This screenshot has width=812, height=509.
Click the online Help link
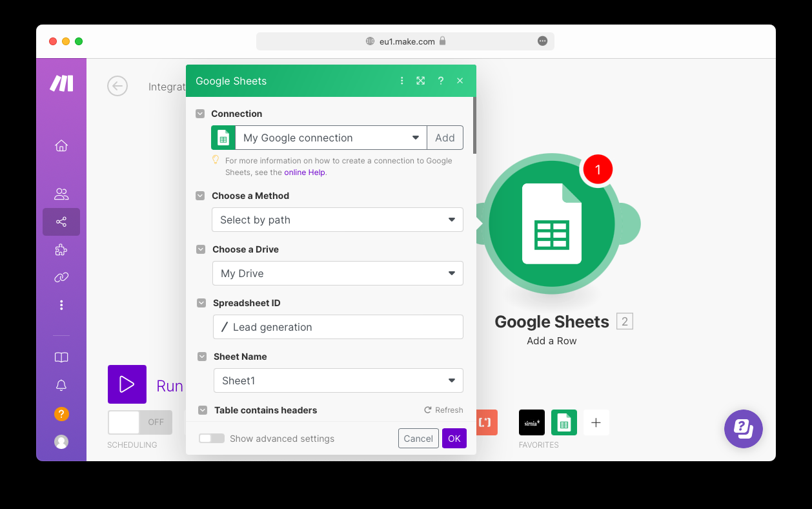click(305, 172)
